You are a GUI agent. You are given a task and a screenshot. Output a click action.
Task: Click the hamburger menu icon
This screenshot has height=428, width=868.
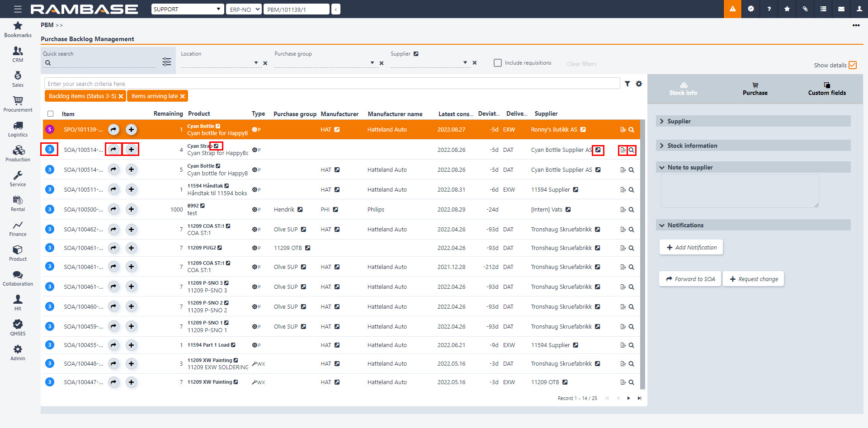(x=18, y=9)
